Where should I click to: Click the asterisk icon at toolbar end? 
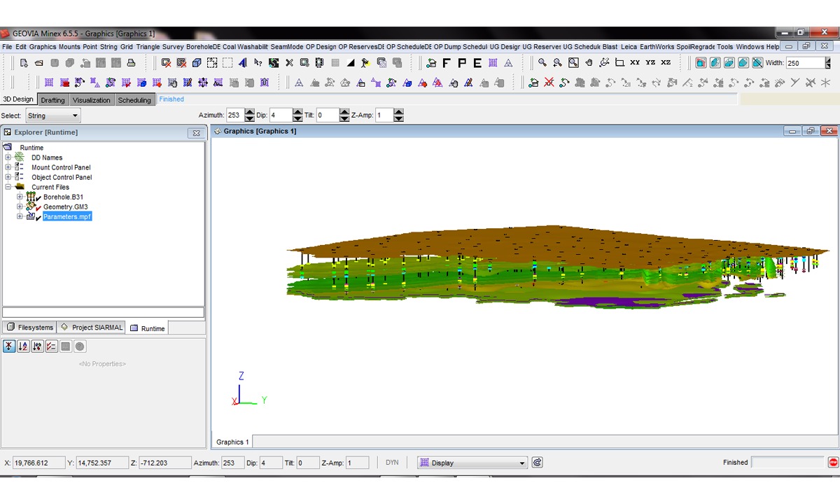click(x=825, y=82)
